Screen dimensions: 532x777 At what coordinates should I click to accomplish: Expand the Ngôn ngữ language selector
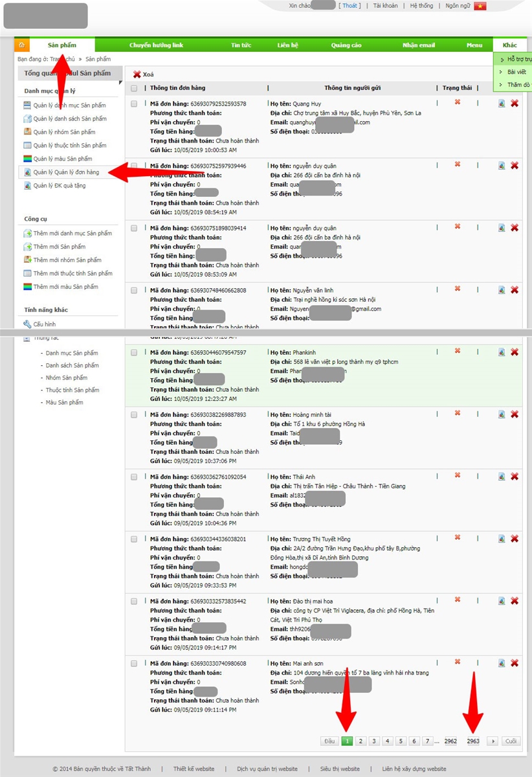pos(458,6)
